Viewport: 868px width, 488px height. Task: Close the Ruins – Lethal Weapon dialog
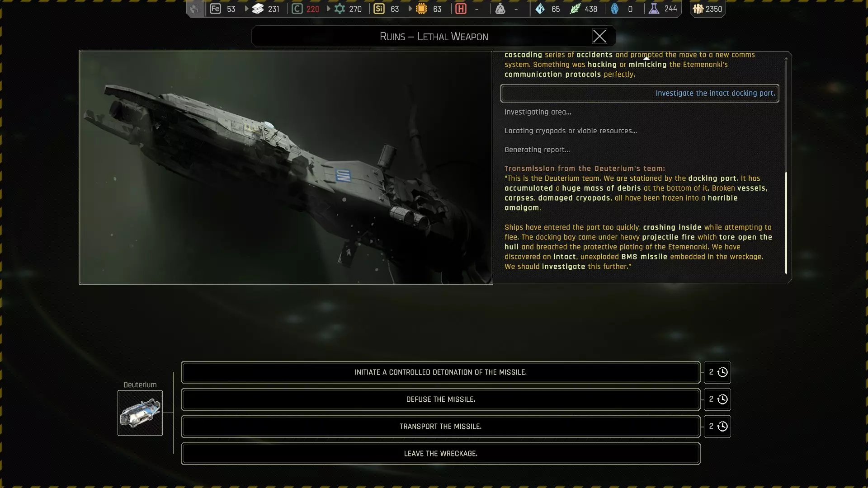[599, 37]
